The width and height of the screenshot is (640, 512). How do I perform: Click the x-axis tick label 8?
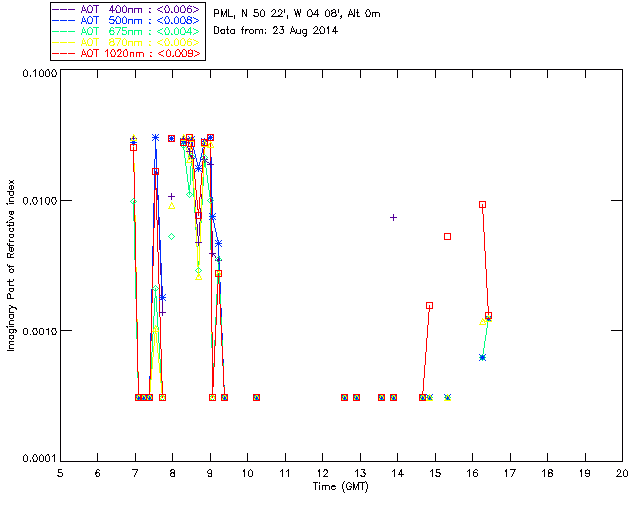click(x=172, y=473)
